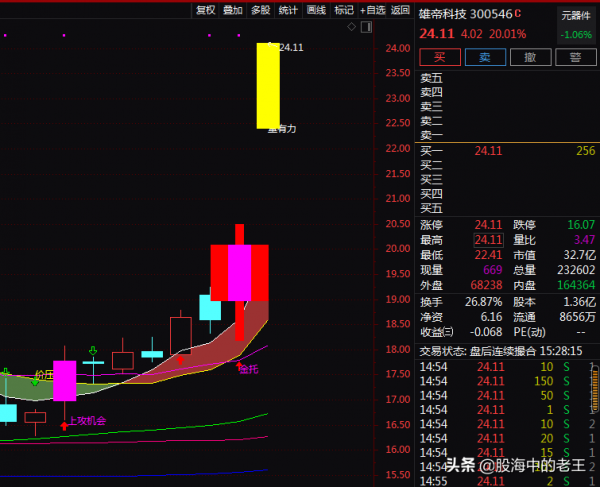Image resolution: width=600 pixels, height=487 pixels.
Task: Click the 金托 signal arrow marker
Action: point(240,366)
